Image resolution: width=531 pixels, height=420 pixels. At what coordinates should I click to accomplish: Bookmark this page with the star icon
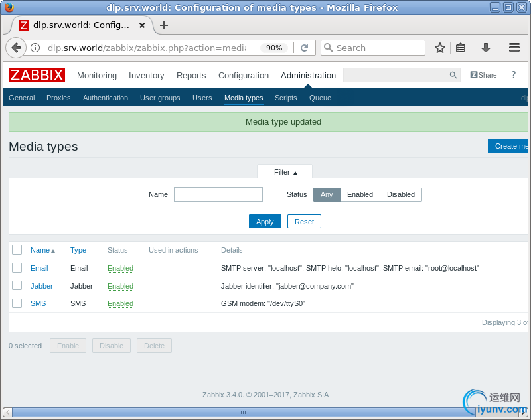pos(439,48)
